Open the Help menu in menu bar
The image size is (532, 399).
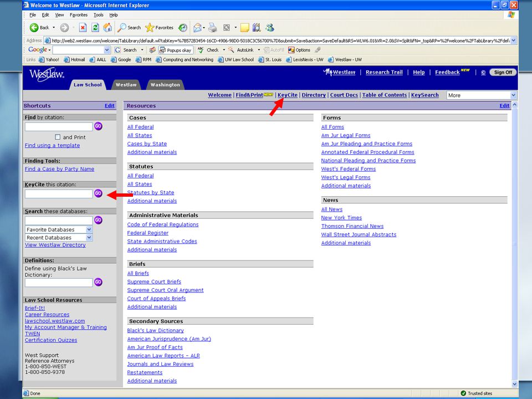tap(114, 15)
